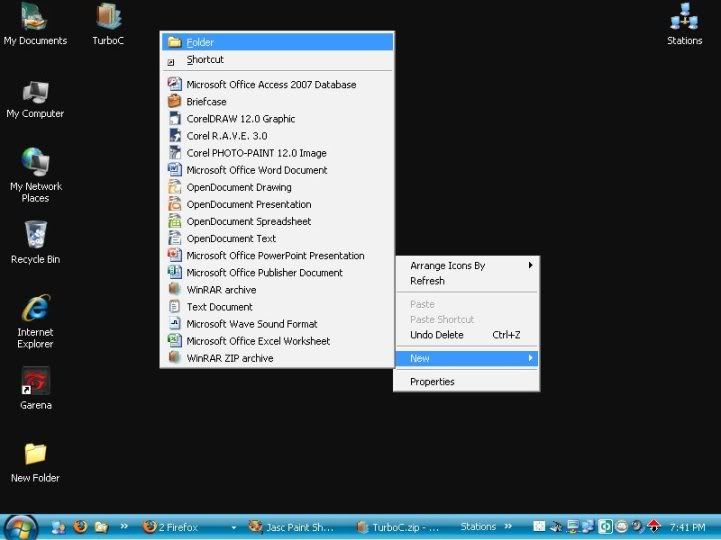
Task: Select the New Folder desktop icon
Action: [x=35, y=463]
